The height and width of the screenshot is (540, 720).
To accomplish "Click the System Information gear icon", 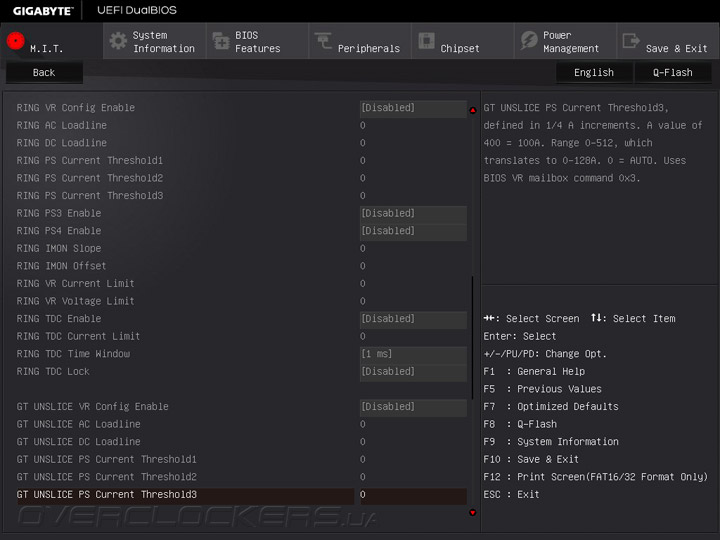I will (x=118, y=41).
